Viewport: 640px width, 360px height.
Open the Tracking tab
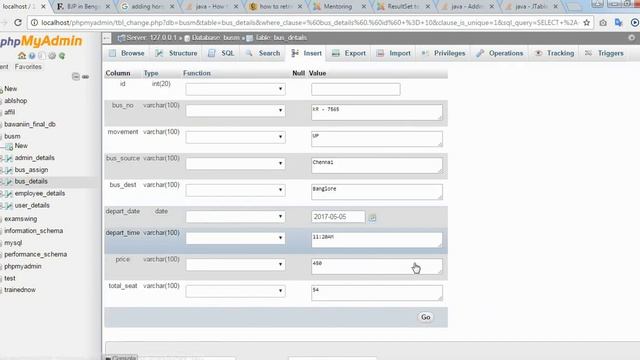554,53
